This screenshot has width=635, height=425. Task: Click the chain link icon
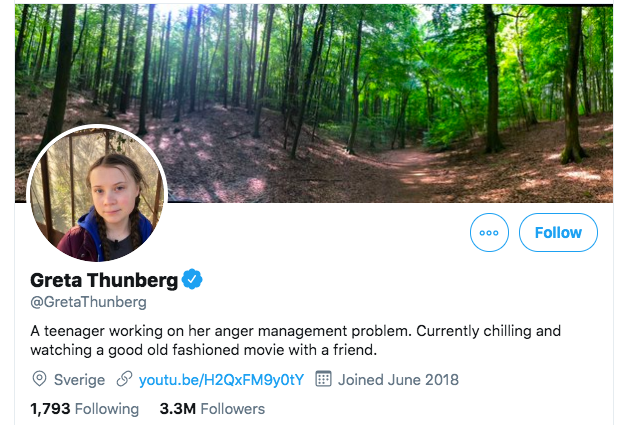[125, 379]
